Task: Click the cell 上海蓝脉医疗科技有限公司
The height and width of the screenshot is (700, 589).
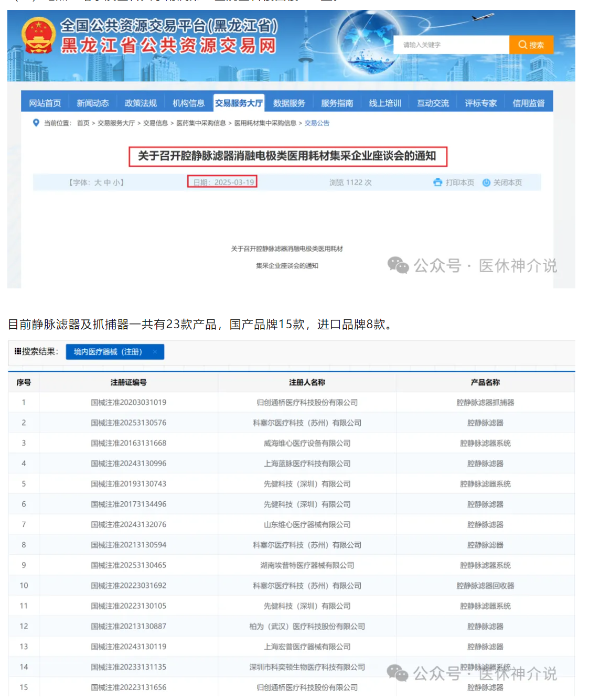Action: coord(307,464)
